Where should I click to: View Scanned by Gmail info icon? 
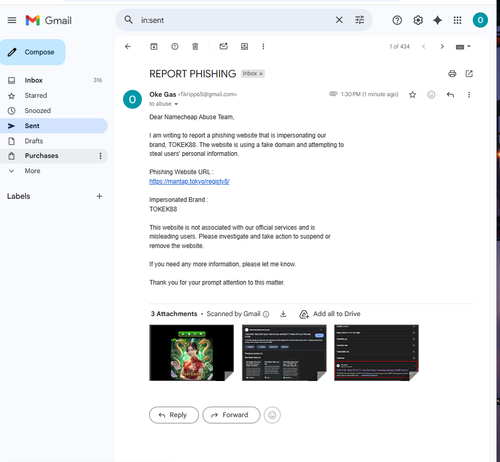[x=266, y=314]
